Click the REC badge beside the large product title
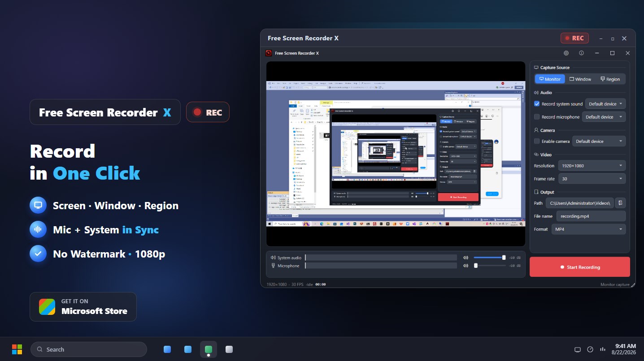The height and width of the screenshot is (361, 644). coord(208,112)
